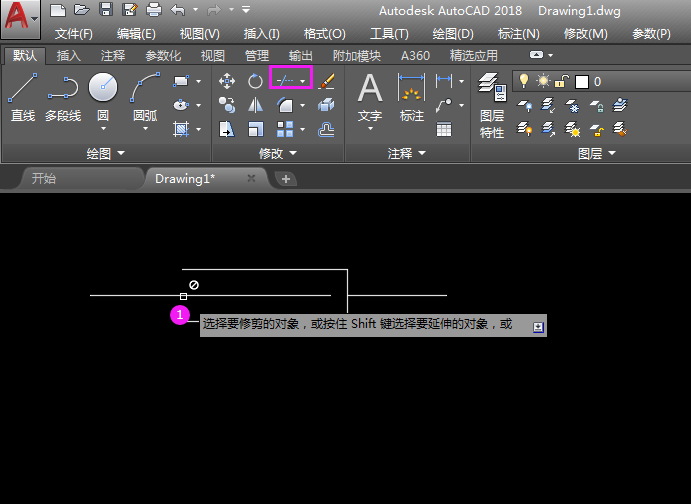Click the Make Current layer icon
Screen dimensions: 691x504
tap(620, 105)
